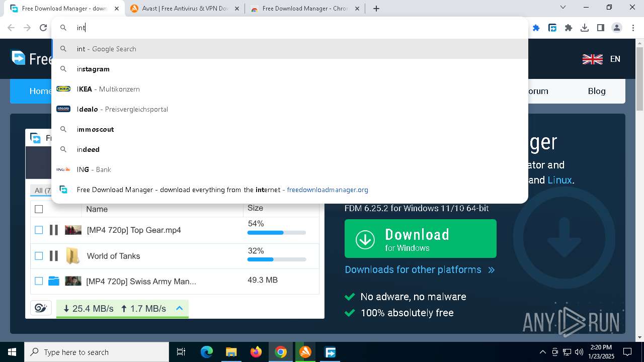Click the browser Back arrow
Screen dimensions: 644x362
[x=11, y=28]
